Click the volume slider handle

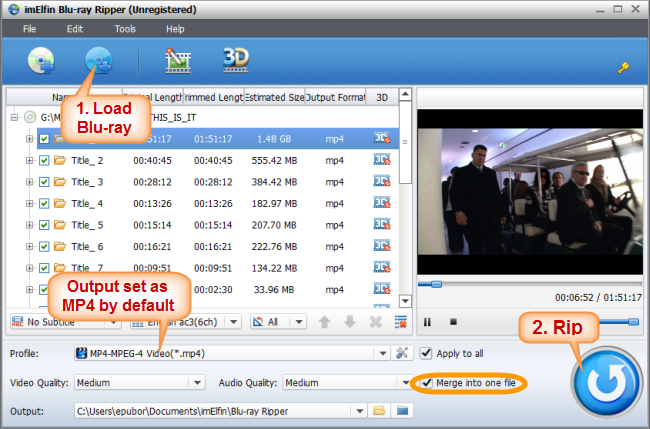633,322
